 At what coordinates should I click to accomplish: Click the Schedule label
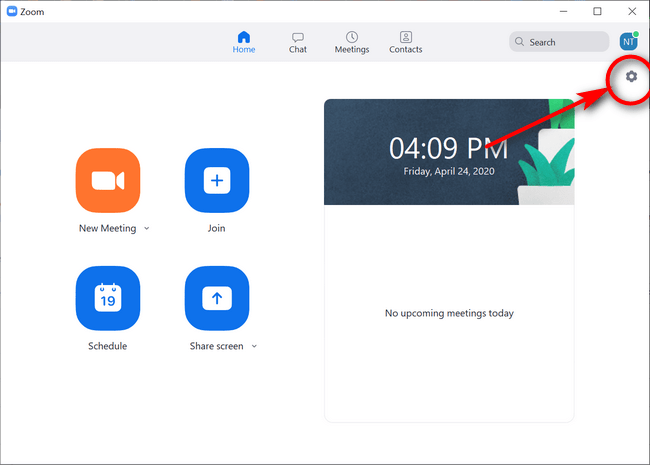pyautogui.click(x=107, y=346)
